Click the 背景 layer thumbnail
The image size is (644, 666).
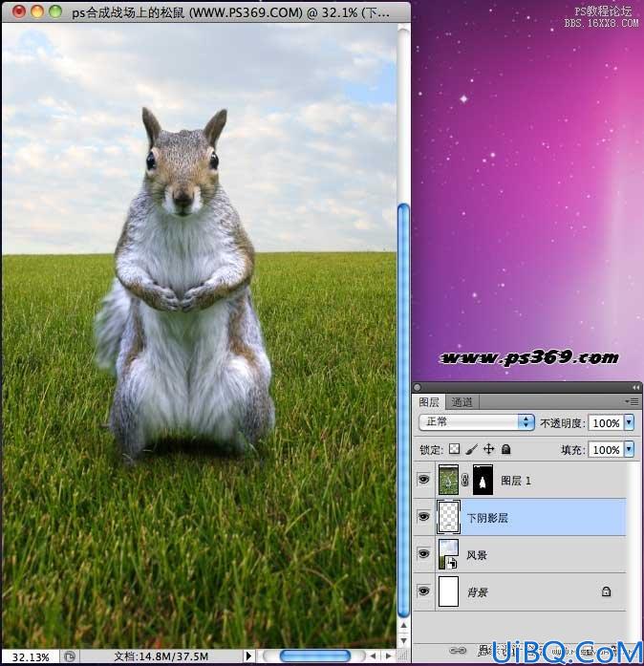coord(448,591)
